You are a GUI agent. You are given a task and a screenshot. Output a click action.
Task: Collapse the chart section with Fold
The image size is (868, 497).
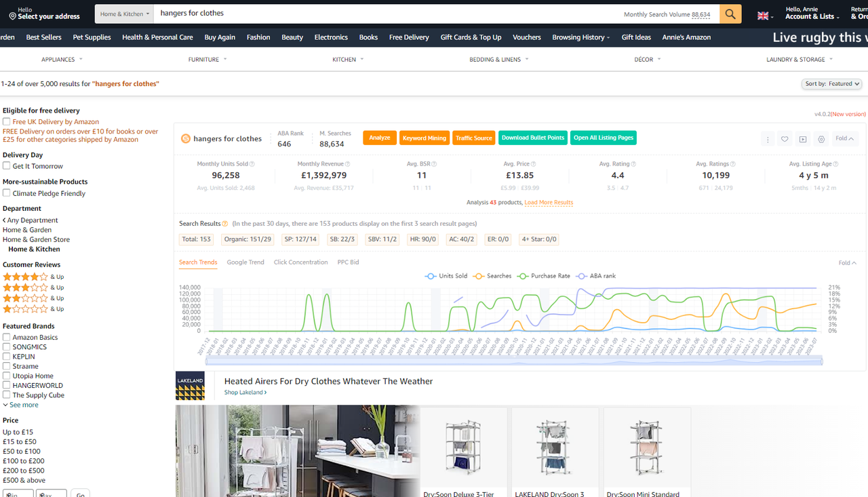pos(847,263)
